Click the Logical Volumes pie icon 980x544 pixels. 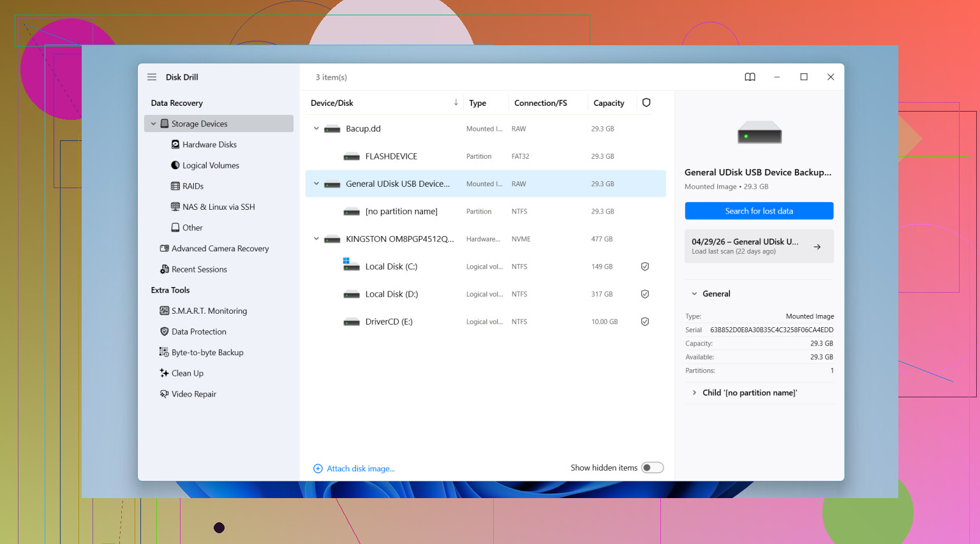(175, 165)
